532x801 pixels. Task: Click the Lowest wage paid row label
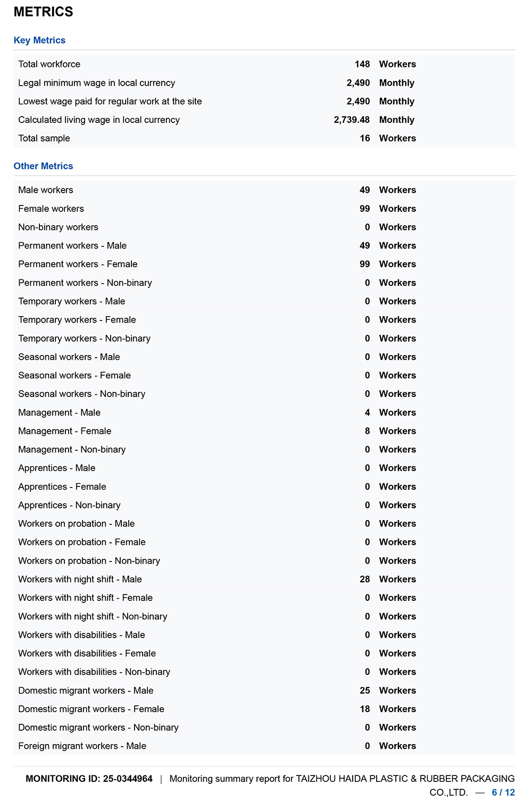point(110,102)
